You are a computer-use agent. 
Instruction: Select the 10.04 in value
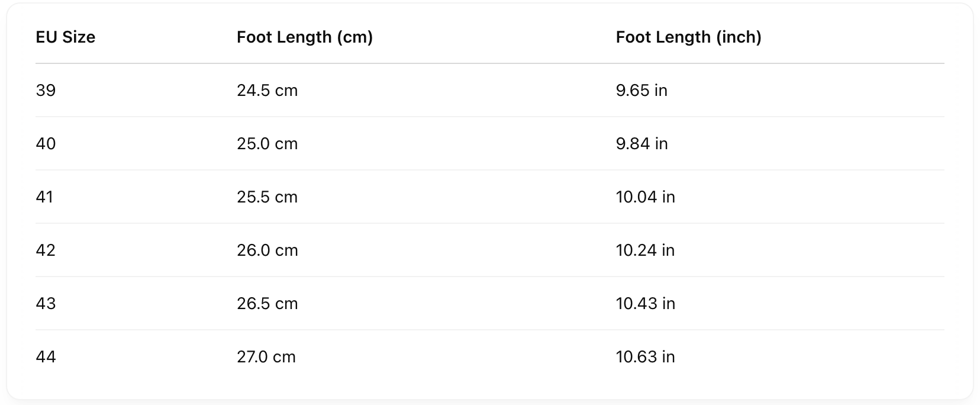[645, 197]
